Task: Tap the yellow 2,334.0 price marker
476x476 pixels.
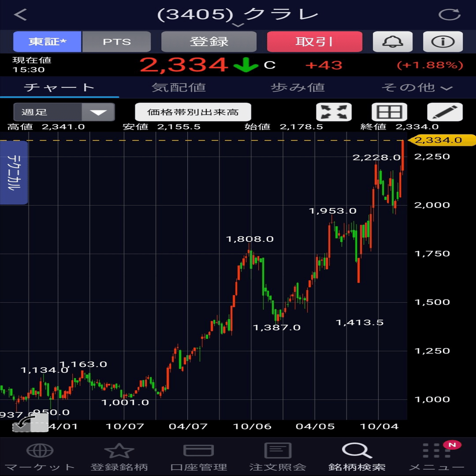Action: click(442, 140)
